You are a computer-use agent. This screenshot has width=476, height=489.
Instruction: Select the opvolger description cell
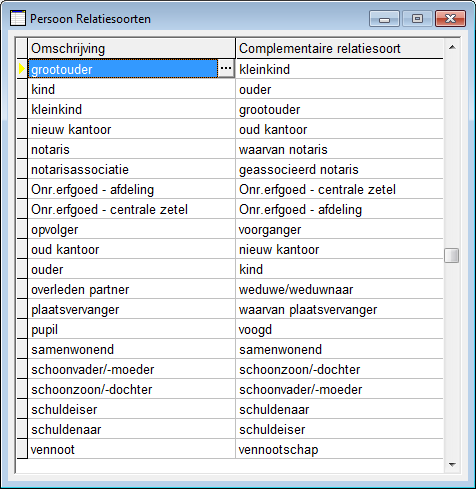[132, 229]
